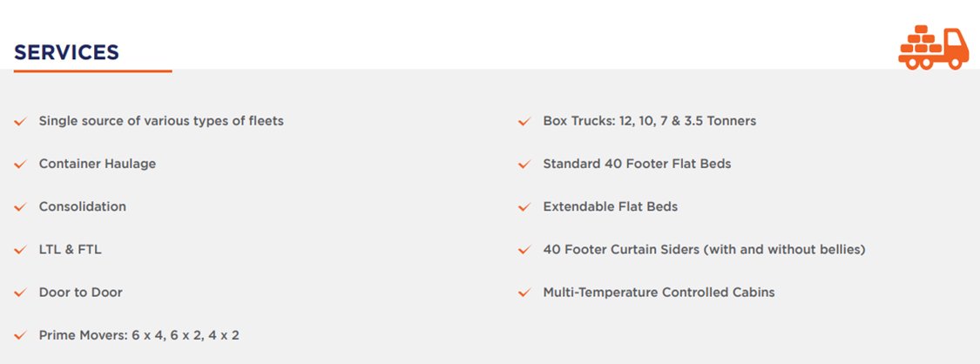Click the checkmark beside Door to Door
This screenshot has width=980, height=364.
(x=20, y=293)
